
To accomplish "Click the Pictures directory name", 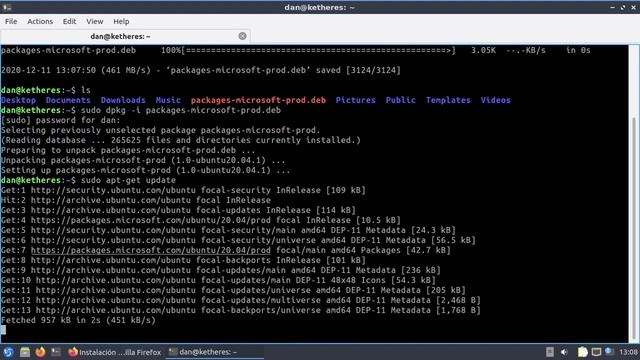I will [355, 100].
